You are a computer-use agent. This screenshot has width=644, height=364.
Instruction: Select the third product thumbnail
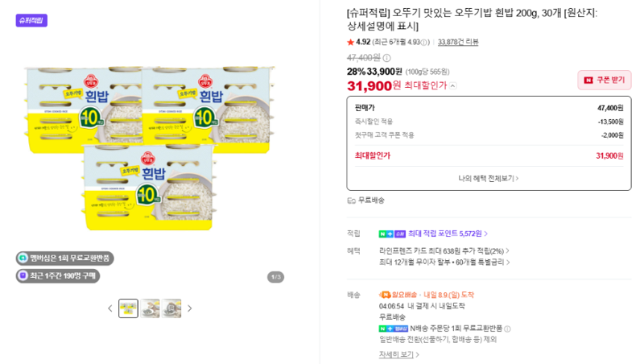coord(171,308)
